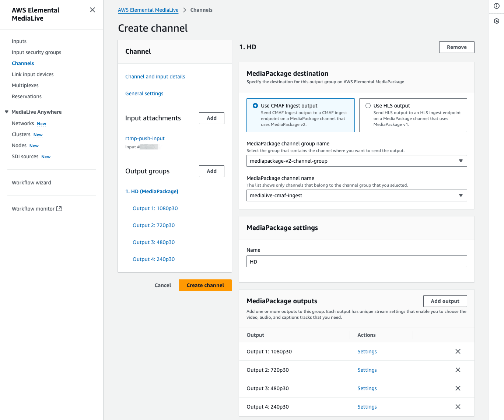Open General settings section

click(144, 93)
